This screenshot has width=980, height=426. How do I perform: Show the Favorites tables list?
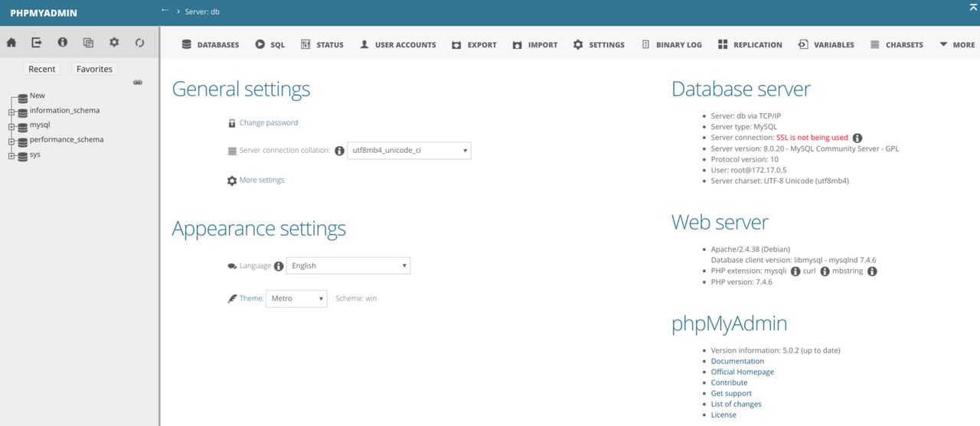[x=94, y=69]
